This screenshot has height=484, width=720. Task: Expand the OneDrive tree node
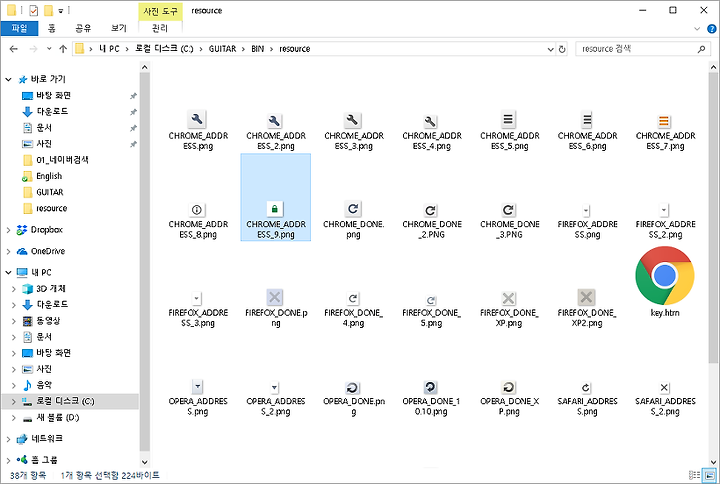(x=8, y=251)
